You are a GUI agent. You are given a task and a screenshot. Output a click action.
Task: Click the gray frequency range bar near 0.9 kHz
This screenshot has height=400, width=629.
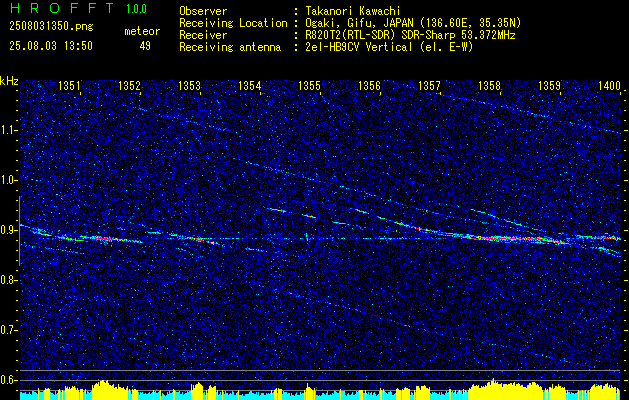pyautogui.click(x=19, y=231)
